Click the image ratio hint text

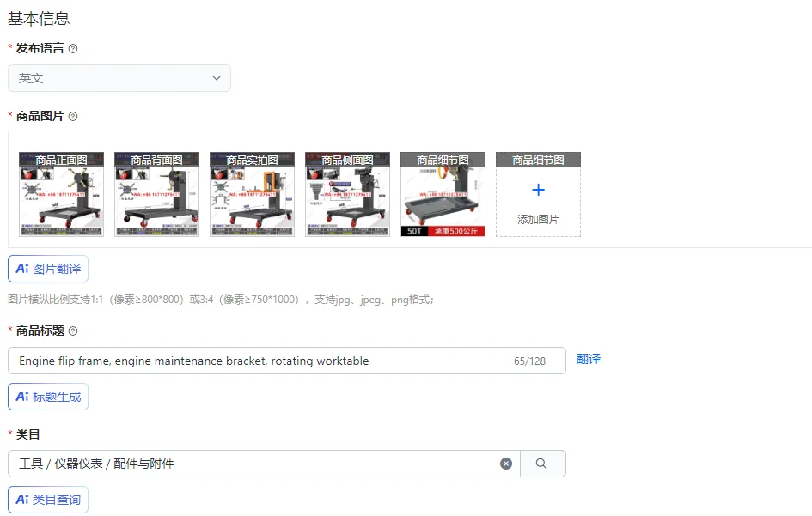pos(221,300)
